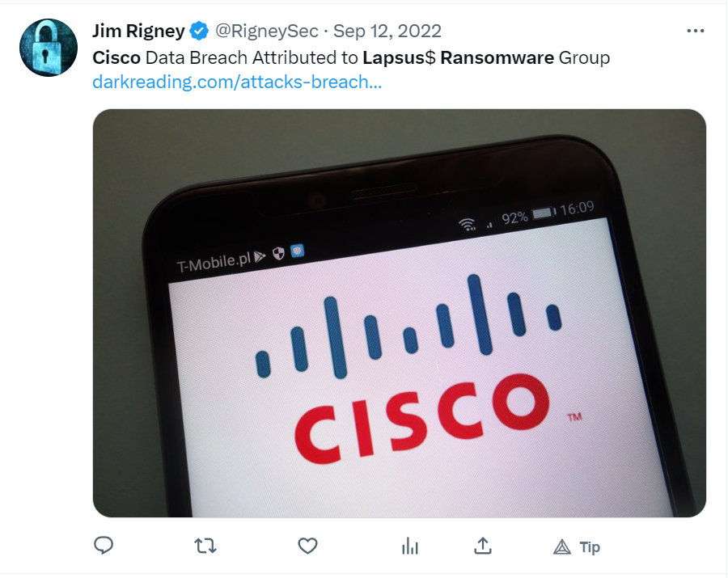Click the triangular Tip icon
Viewport: 728px width, 578px height.
tap(562, 547)
